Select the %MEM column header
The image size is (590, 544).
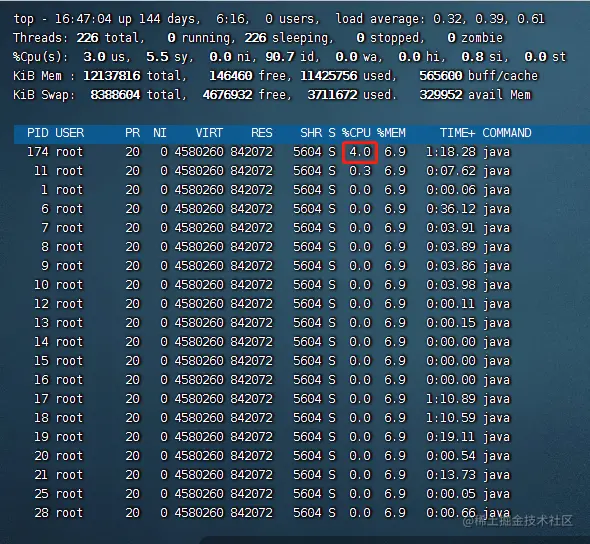click(x=391, y=133)
